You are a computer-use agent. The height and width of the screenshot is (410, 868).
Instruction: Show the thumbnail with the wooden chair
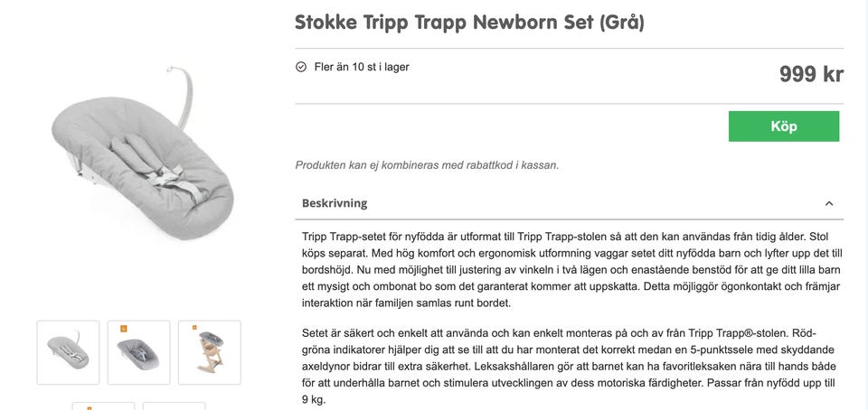tap(210, 352)
